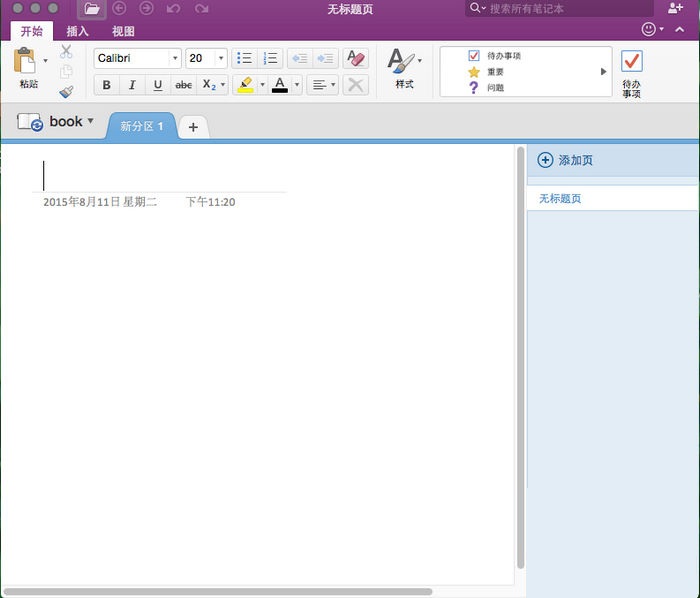Click the Paste clipboard icon
The image size is (700, 598).
tap(25, 61)
